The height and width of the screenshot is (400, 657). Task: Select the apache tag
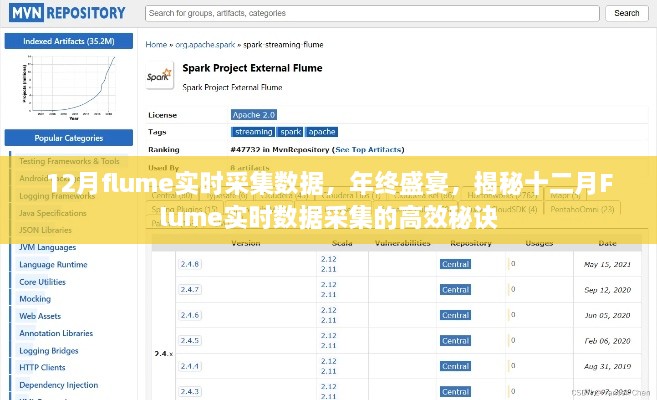(321, 132)
